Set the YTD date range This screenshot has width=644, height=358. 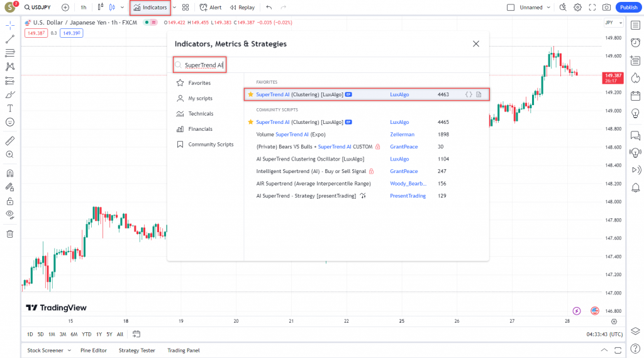(x=86, y=335)
